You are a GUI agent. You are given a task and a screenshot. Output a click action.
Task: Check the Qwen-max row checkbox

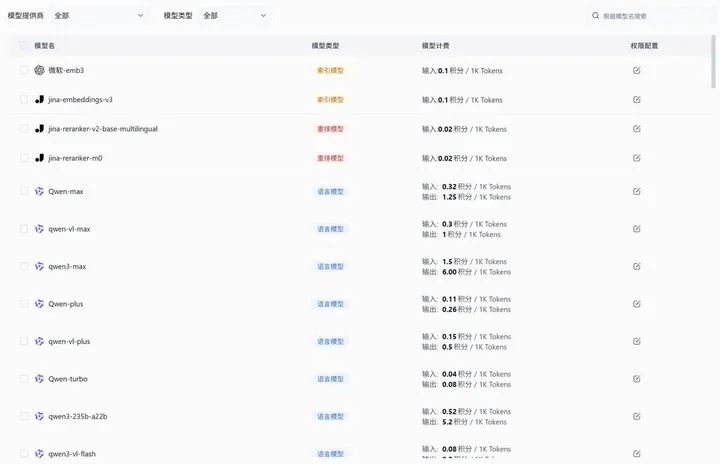[x=24, y=192]
